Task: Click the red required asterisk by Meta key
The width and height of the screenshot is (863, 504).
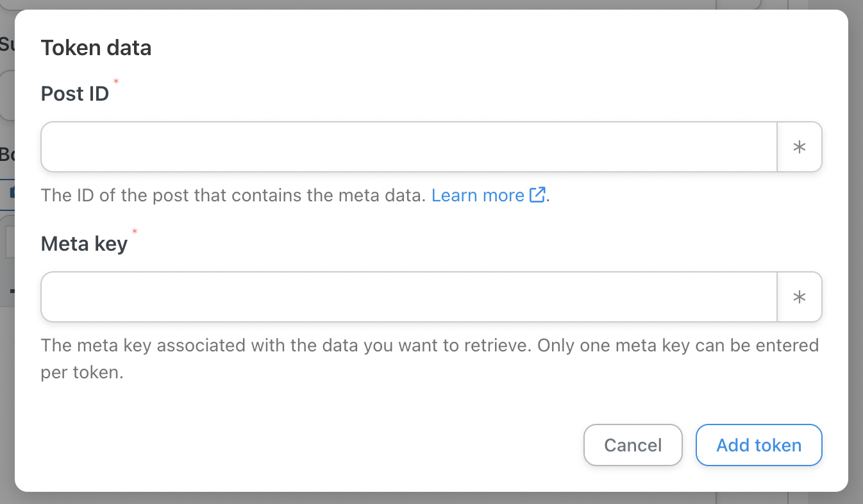Action: coord(135,231)
